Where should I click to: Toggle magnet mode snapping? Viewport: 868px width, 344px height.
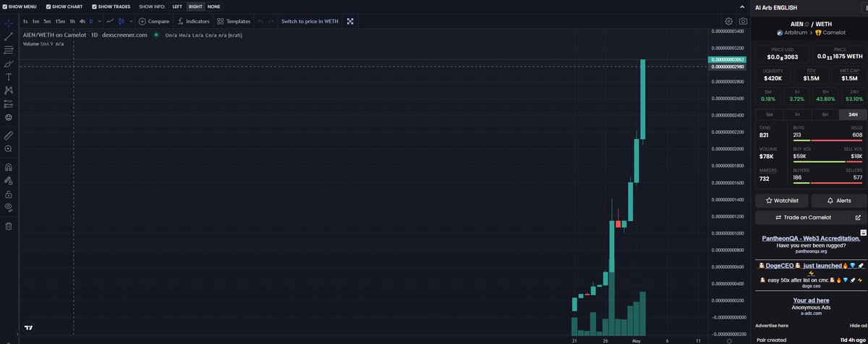[9, 167]
